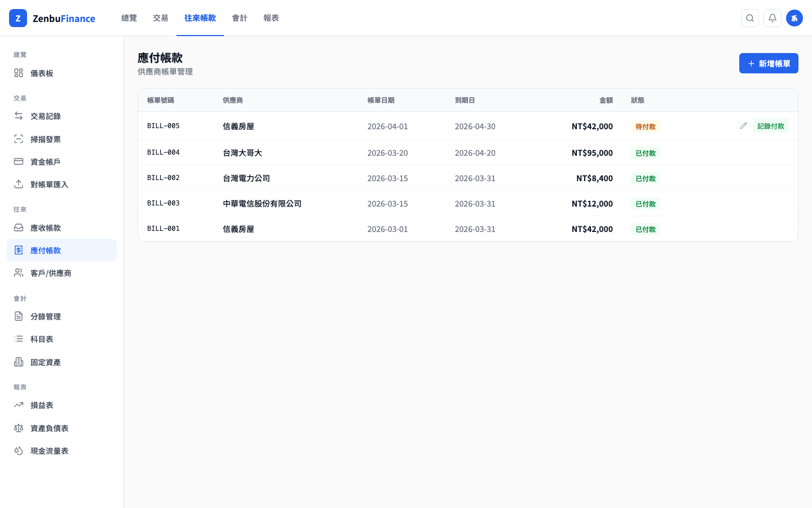Click the 資產負債表 scale icon
812x508 pixels.
tap(19, 428)
